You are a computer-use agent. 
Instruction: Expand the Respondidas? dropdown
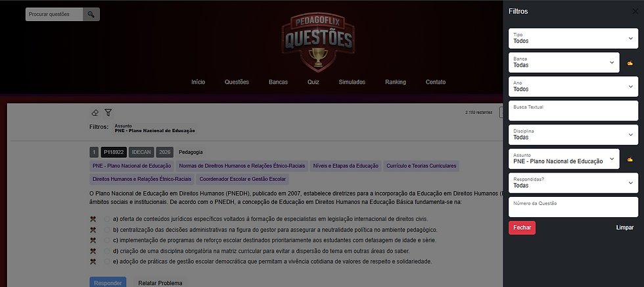coord(573,182)
